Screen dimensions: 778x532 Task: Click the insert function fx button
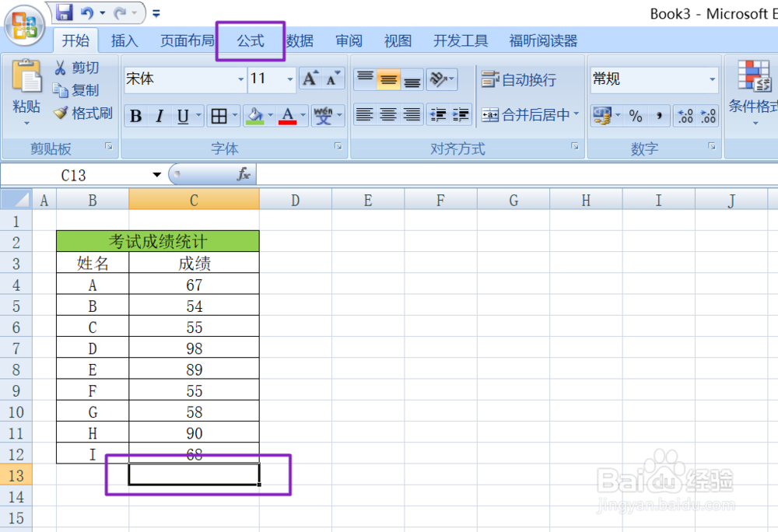[244, 174]
